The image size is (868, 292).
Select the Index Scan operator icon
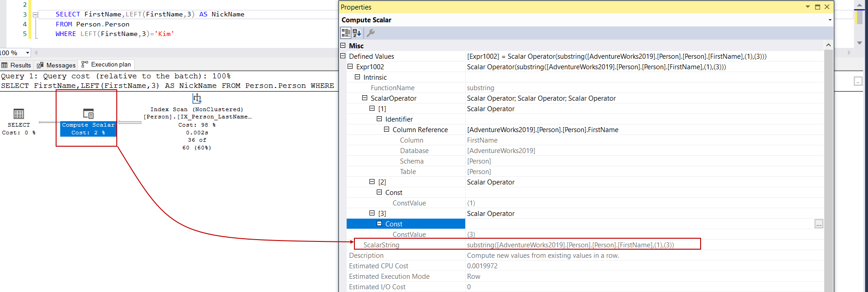point(197,98)
